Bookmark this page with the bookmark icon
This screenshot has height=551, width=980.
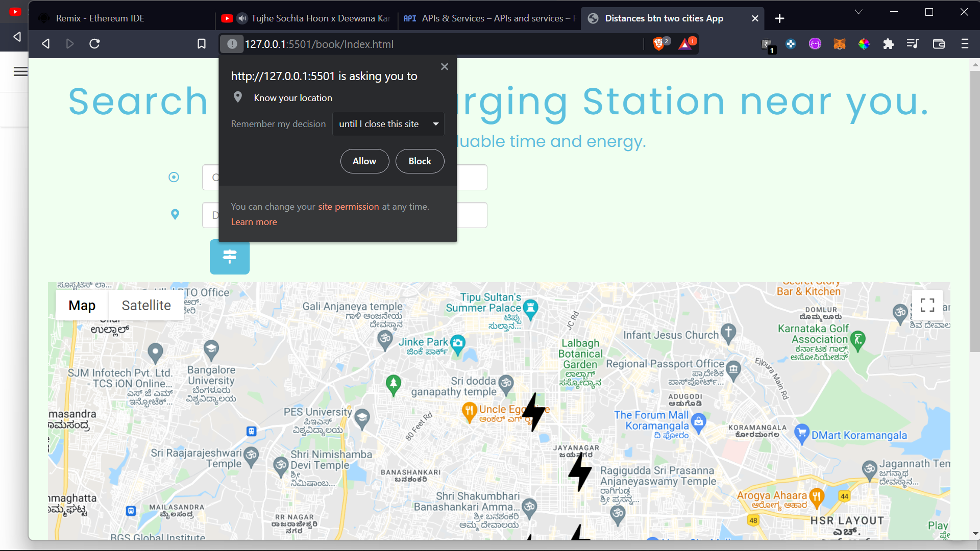(x=202, y=44)
